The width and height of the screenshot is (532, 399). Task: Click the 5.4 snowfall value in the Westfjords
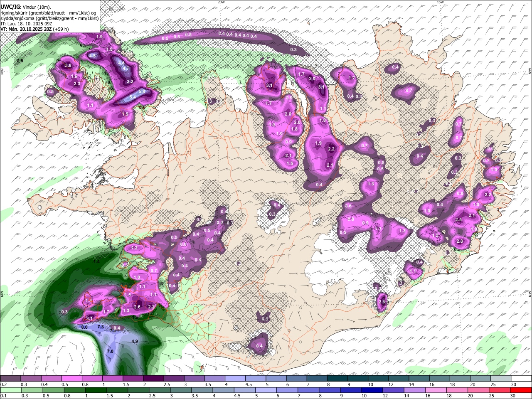(x=133, y=97)
